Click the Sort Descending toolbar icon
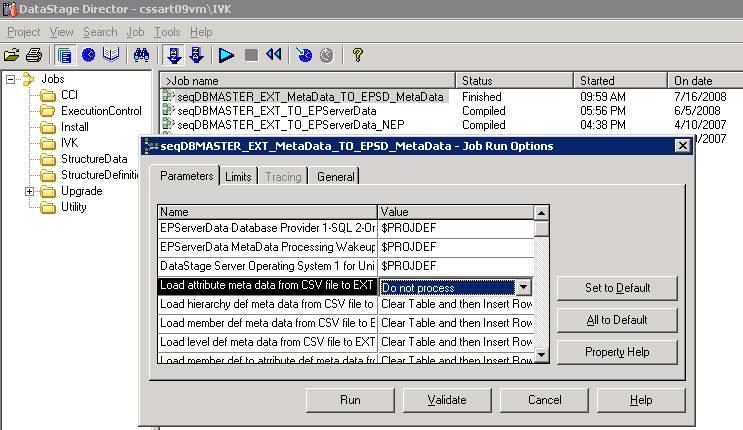 196,55
